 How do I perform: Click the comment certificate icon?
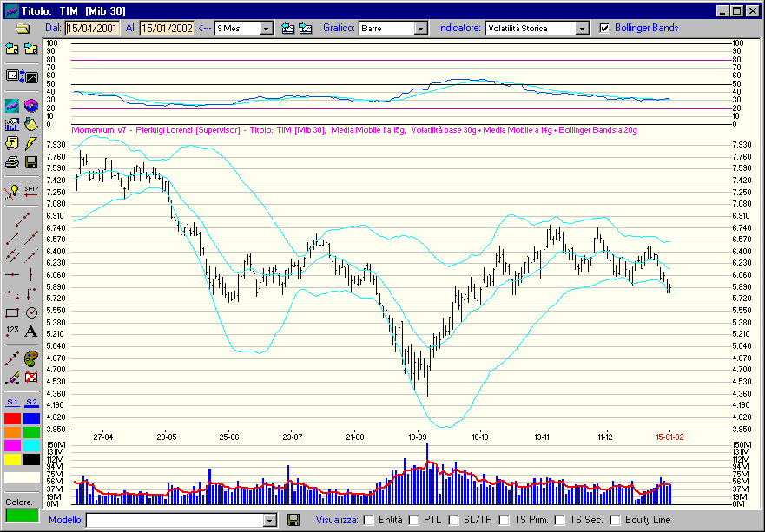pyautogui.click(x=12, y=143)
